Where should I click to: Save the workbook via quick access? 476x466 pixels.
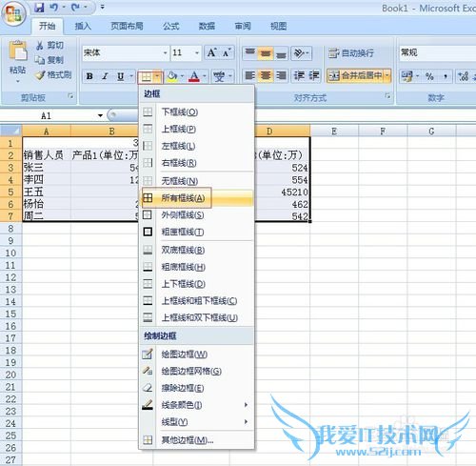tap(39, 8)
